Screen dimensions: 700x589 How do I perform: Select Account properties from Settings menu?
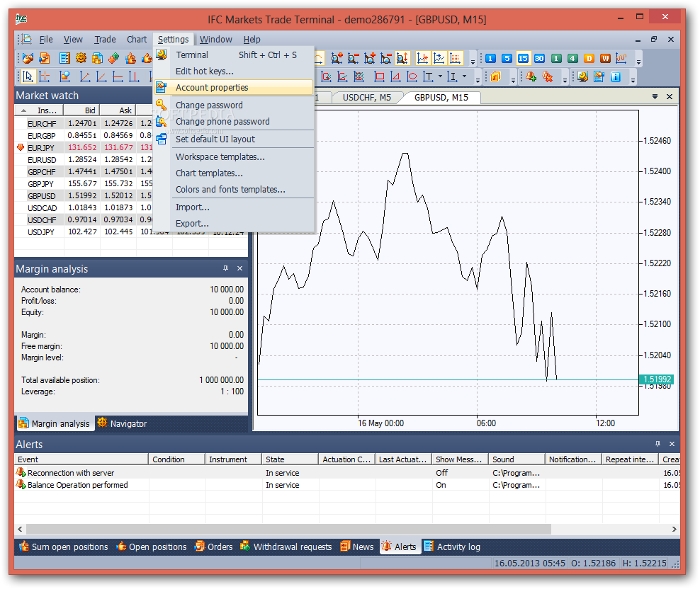234,88
